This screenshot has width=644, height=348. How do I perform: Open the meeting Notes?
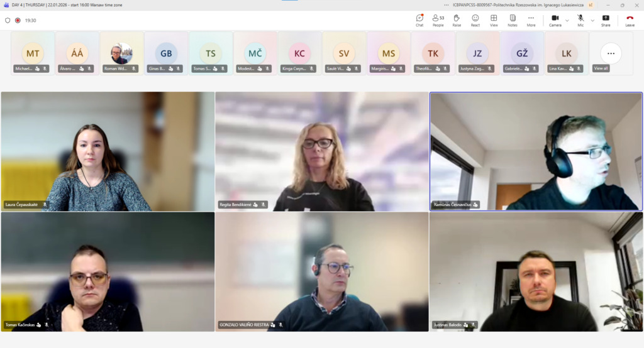(x=513, y=20)
